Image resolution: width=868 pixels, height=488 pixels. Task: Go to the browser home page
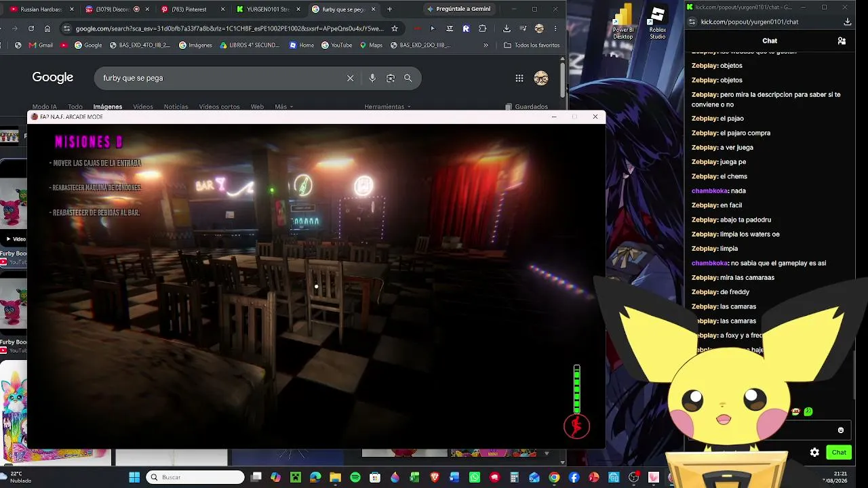pyautogui.click(x=47, y=28)
